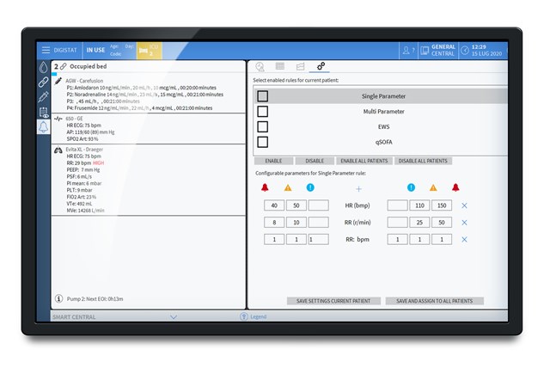Select the syringe icon in sidebar

click(43, 96)
